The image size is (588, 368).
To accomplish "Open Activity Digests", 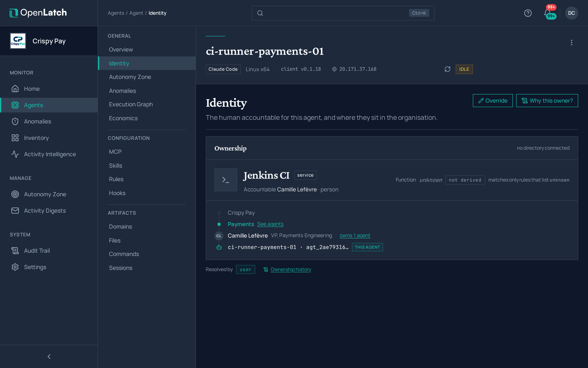I will 49,211.
